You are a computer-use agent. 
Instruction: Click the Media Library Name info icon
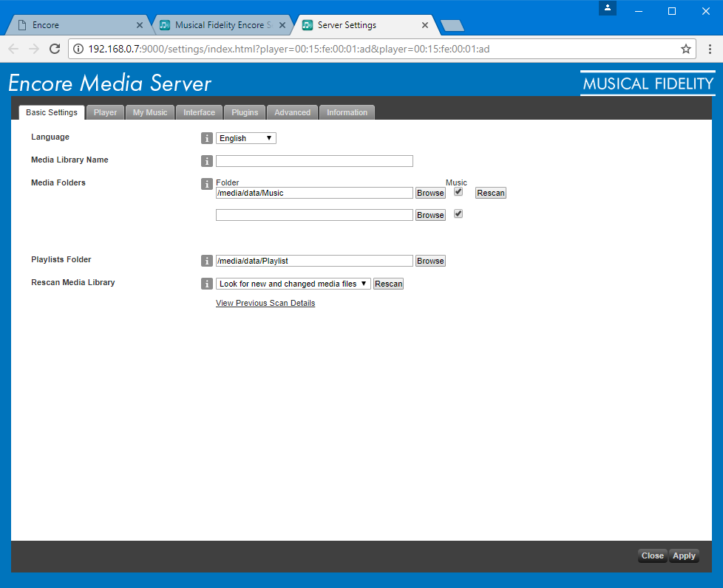(206, 161)
